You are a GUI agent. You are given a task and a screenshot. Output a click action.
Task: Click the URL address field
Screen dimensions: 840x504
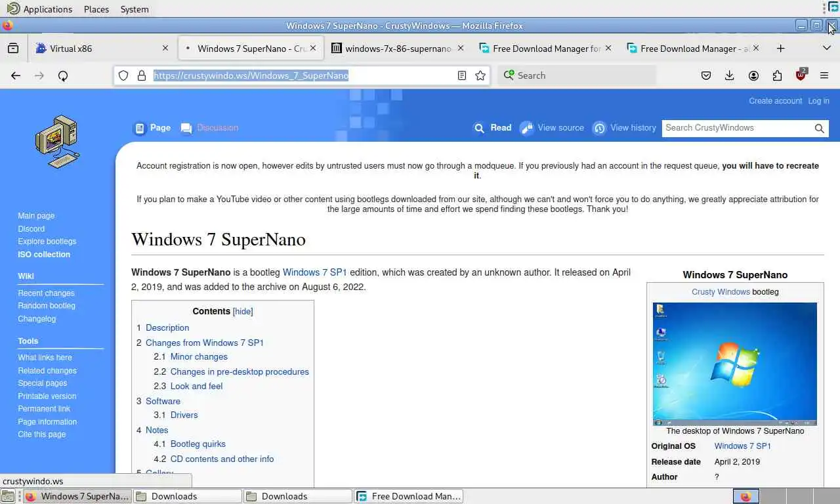pyautogui.click(x=302, y=75)
